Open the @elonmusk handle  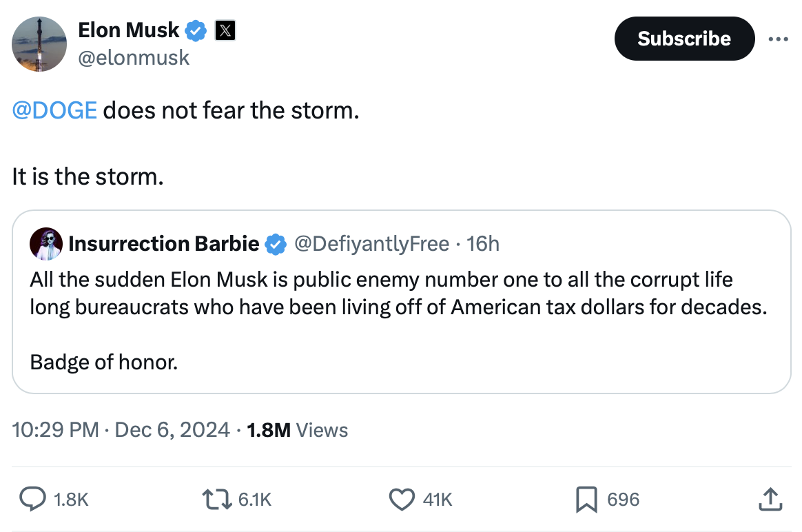(134, 57)
